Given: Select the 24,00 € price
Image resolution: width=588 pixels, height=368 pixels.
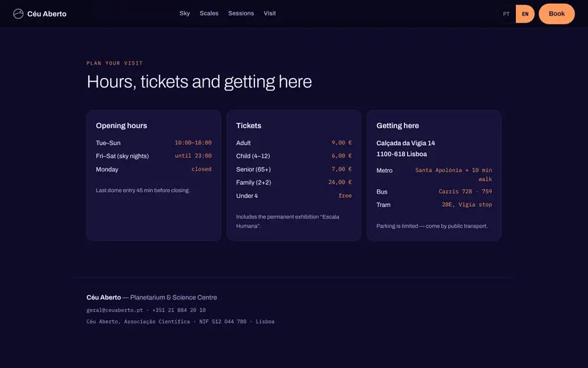Looking at the screenshot, I should pos(340,183).
